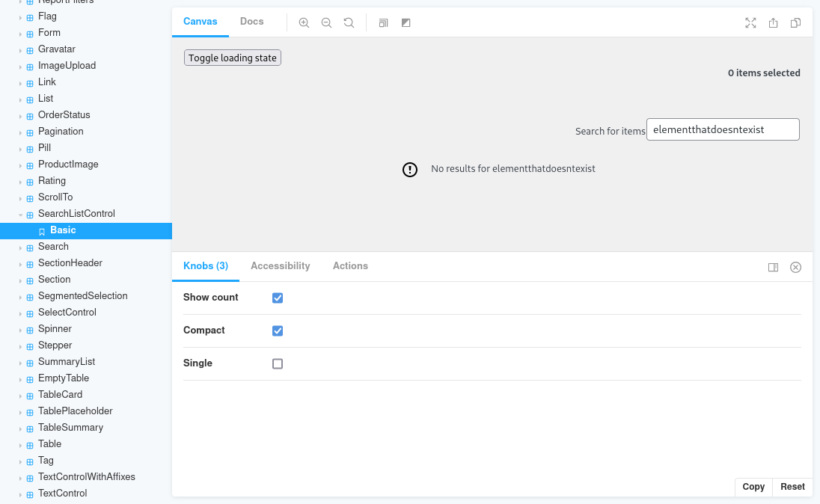Screen dimensions: 820x504
Task: Open the Accessibility panel tab
Action: coord(280,266)
